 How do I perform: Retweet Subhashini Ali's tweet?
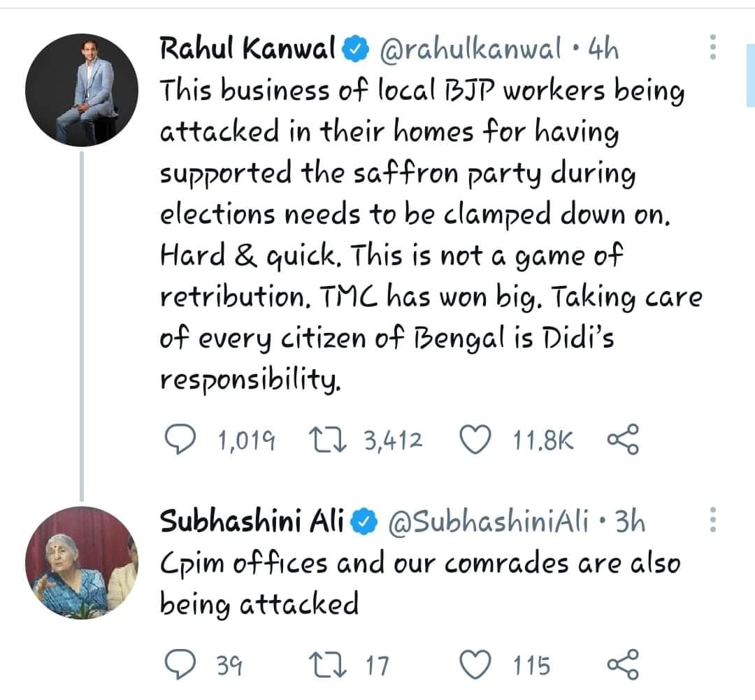click(327, 665)
